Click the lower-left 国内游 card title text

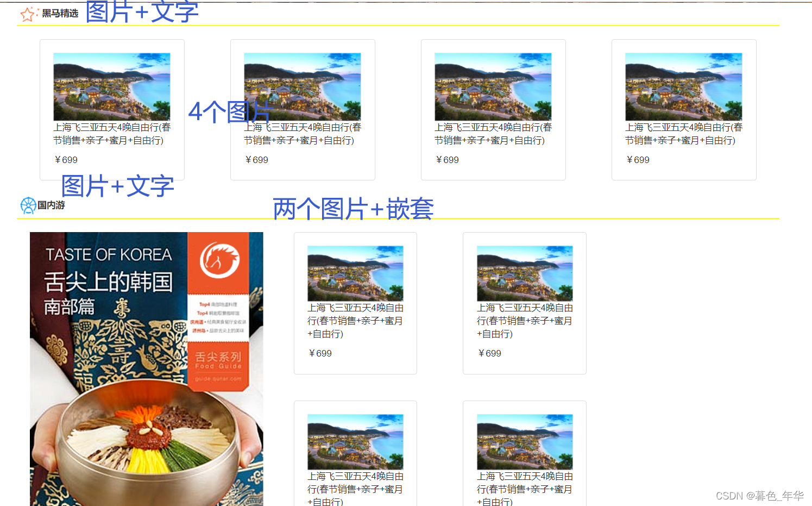355,488
